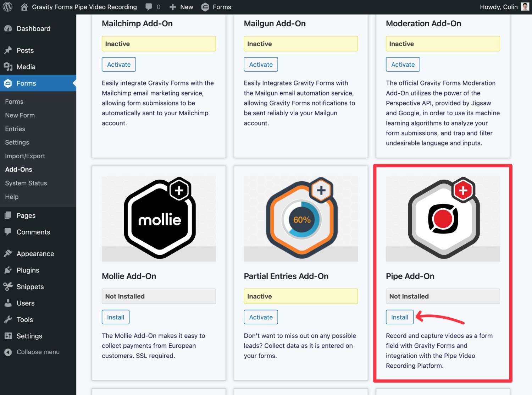Select the highlighted Forms menu item

click(38, 83)
